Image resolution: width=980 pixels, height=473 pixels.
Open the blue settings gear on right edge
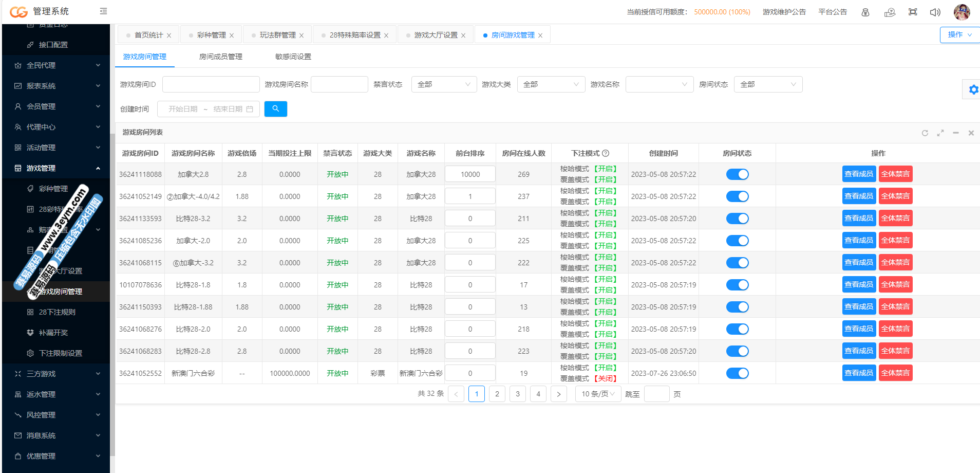coord(973,89)
